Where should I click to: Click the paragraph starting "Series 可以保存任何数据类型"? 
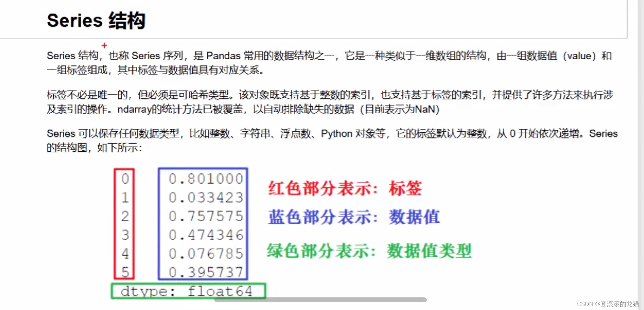pos(332,140)
